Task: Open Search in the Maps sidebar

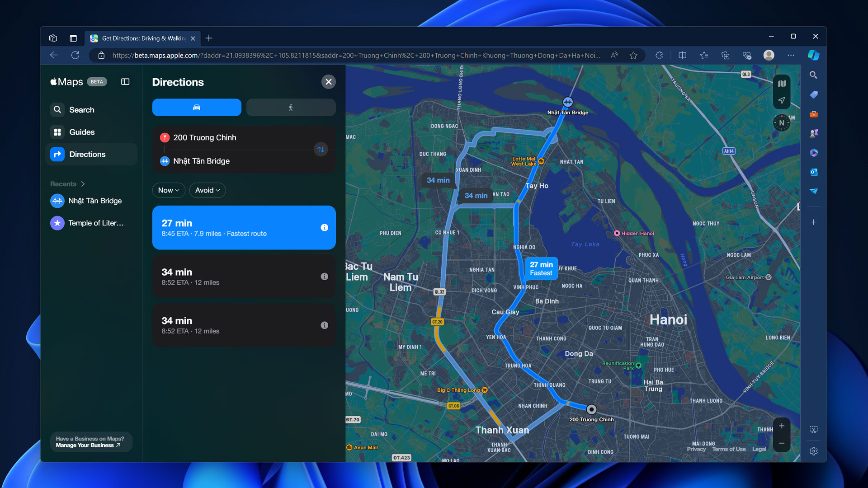Action: pos(91,110)
